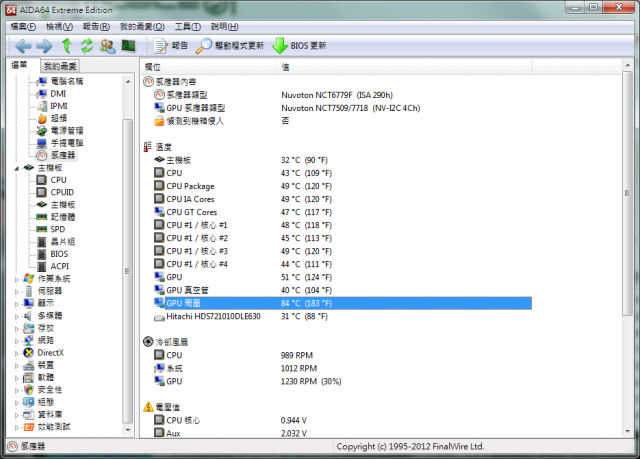Screen dimensions: 640x459
Task: Open the users icon in toolbar
Action: pyautogui.click(x=108, y=46)
